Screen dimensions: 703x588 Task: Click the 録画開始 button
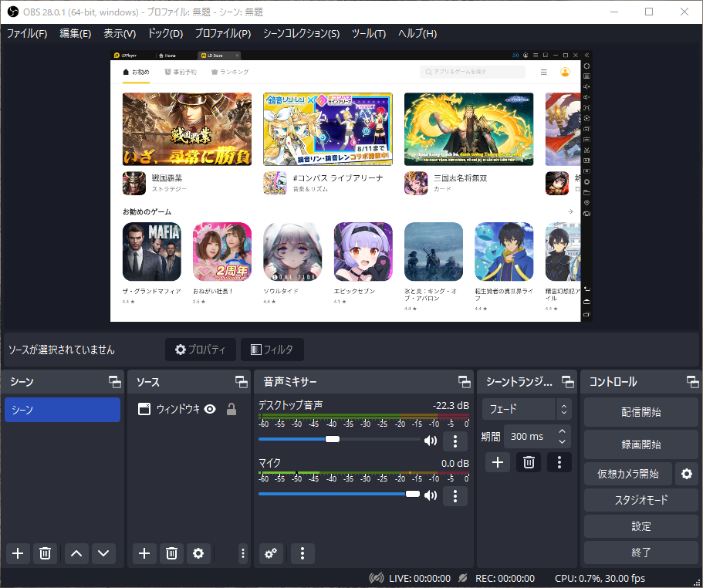pos(640,444)
